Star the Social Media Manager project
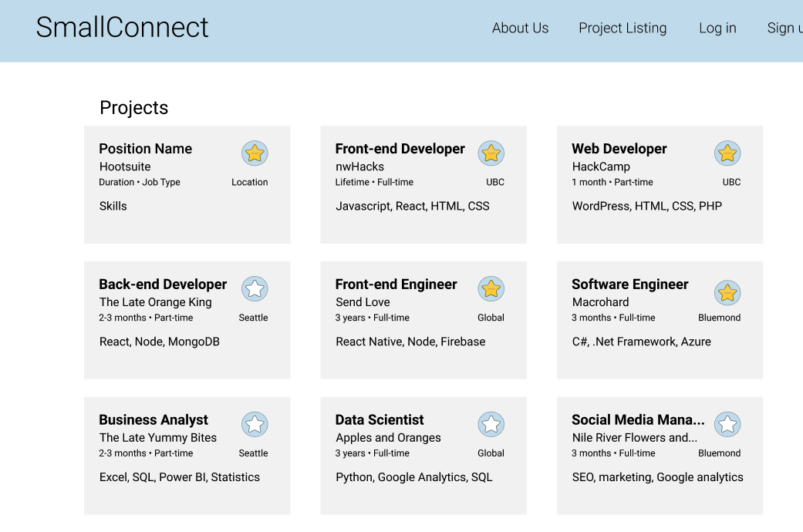The image size is (803, 532). (727, 425)
